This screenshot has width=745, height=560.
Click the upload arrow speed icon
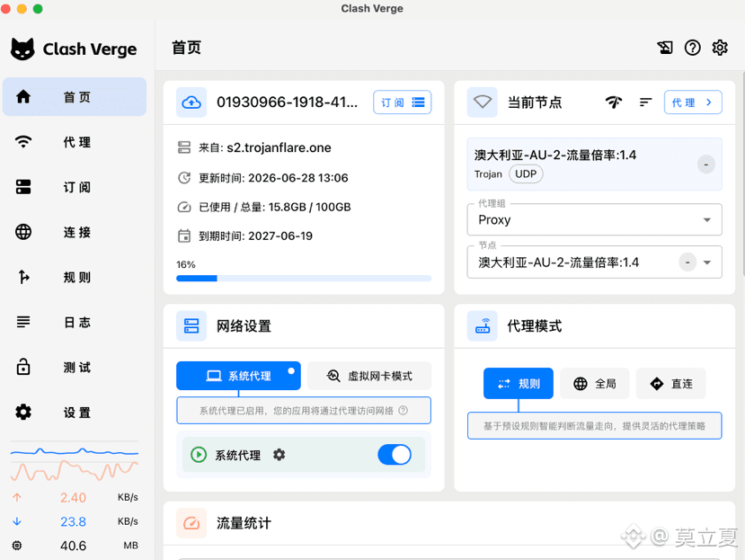(17, 497)
